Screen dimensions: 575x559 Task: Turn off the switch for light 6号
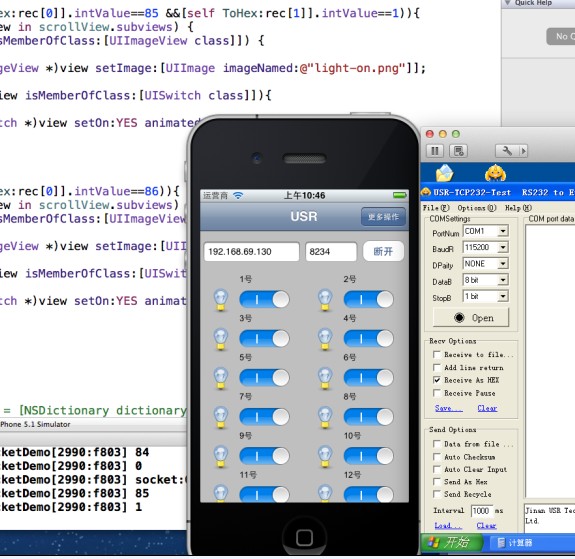tap(368, 378)
